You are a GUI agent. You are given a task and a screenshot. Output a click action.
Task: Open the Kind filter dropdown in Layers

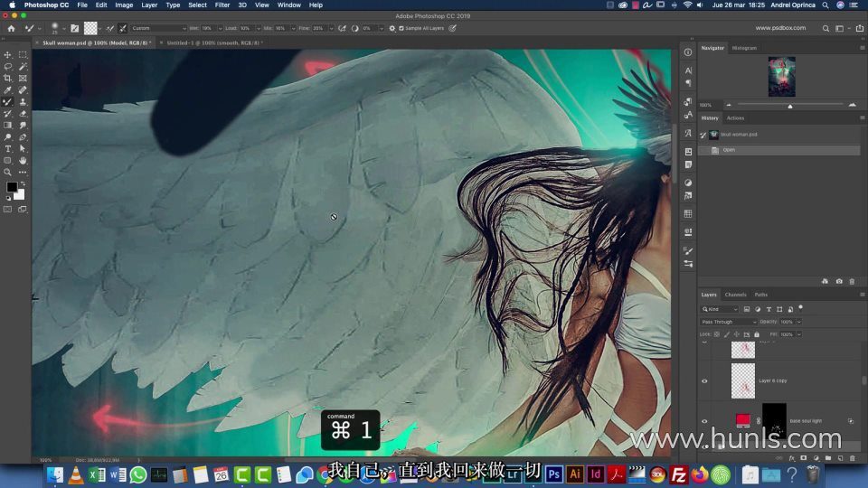pos(720,309)
